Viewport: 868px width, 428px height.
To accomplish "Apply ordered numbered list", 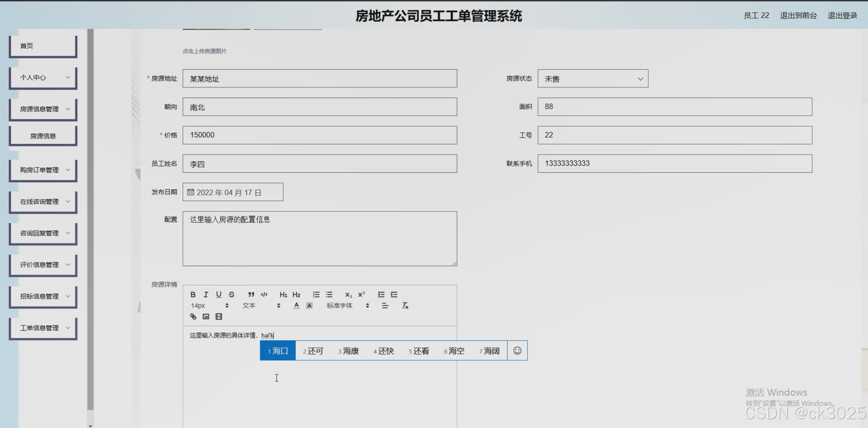I will [x=316, y=295].
